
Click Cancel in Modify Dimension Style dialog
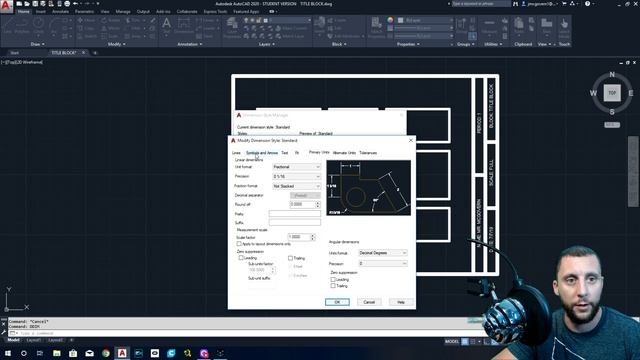tap(369, 302)
